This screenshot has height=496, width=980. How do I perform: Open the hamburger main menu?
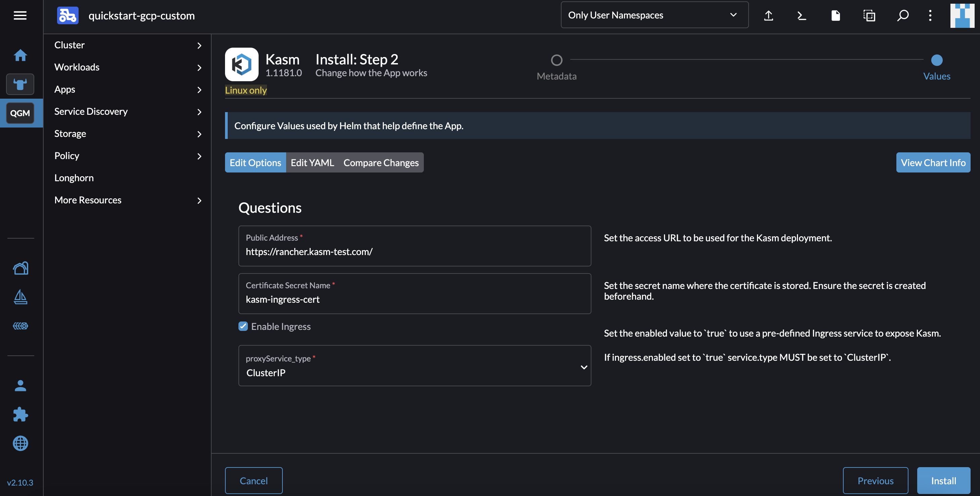[20, 15]
